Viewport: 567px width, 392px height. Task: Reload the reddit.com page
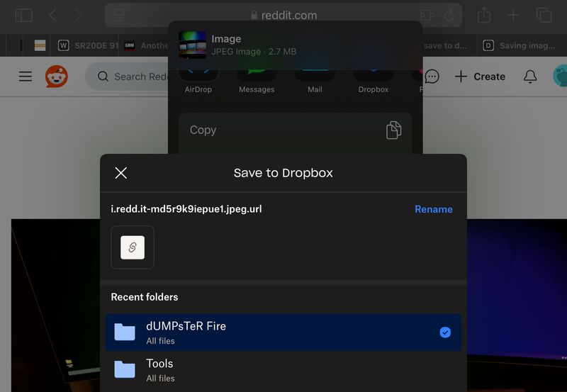coord(450,15)
